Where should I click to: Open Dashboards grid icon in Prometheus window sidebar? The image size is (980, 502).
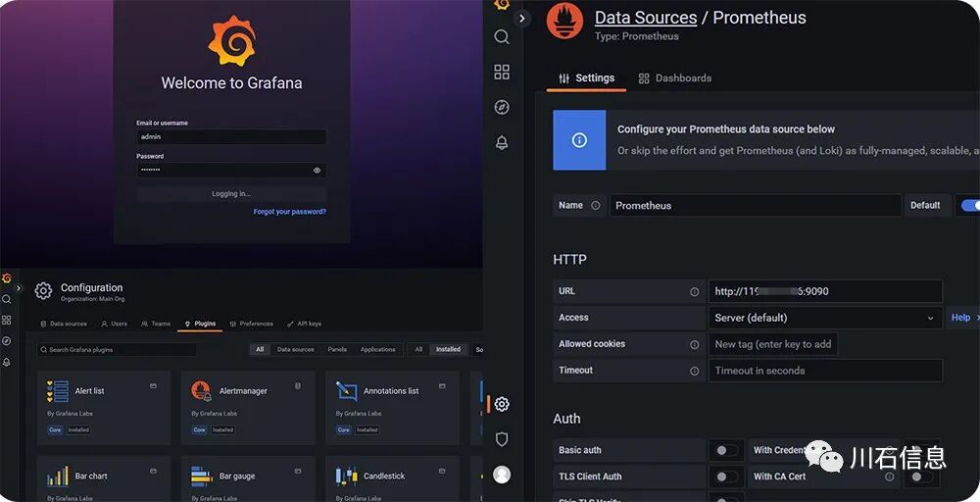pyautogui.click(x=501, y=72)
